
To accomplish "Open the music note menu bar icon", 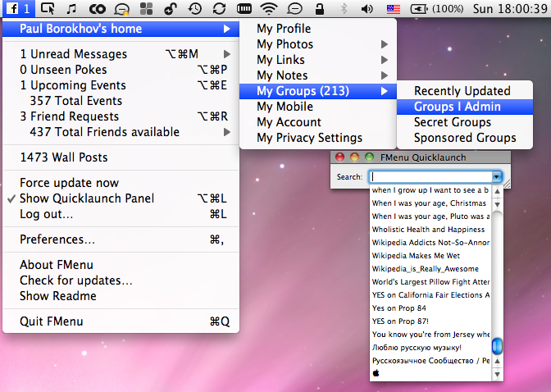I will 71,8.
